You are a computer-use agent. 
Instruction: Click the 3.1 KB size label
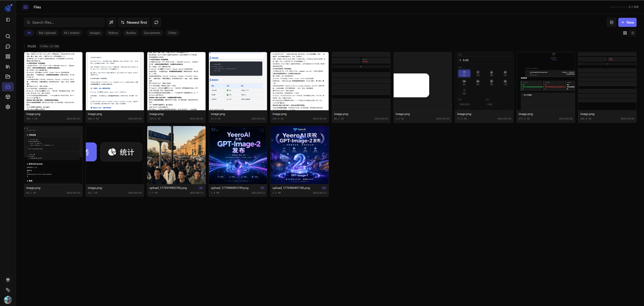[x=399, y=119]
